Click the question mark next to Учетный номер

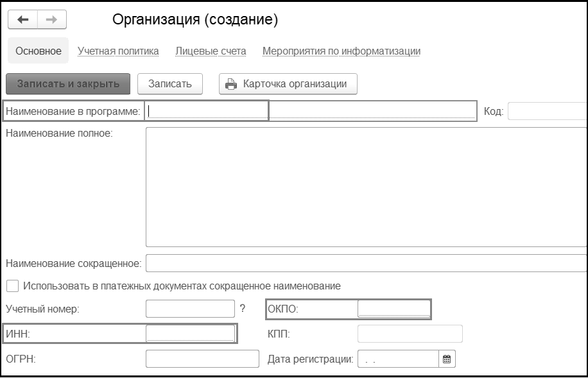tap(243, 309)
